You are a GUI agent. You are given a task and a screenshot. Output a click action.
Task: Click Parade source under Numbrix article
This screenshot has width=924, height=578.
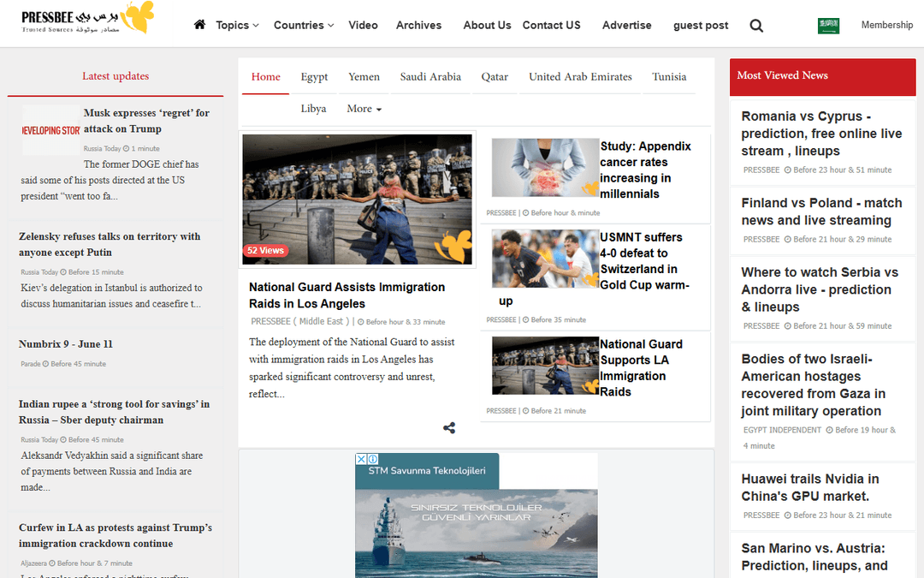tap(31, 364)
